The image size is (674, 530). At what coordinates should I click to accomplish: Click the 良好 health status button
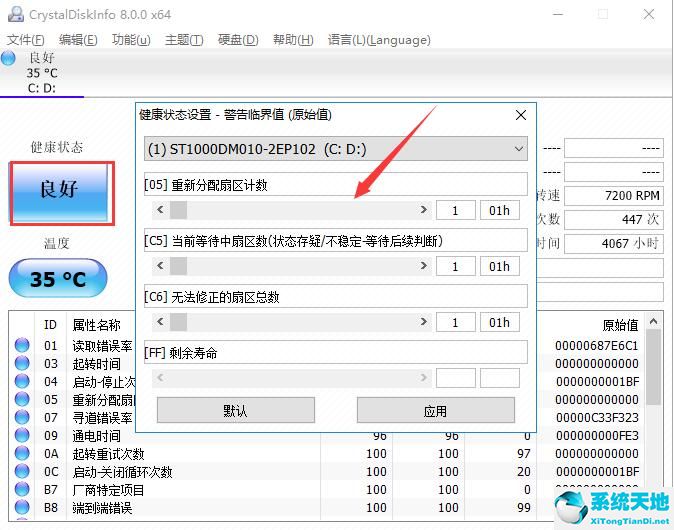(60, 192)
